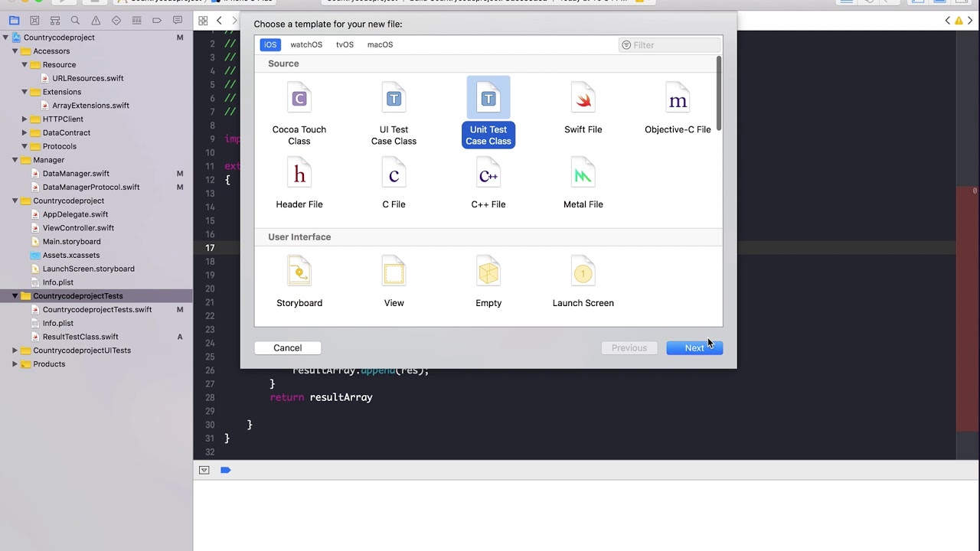The width and height of the screenshot is (980, 551).
Task: Open the Test navigator diamond icon
Action: 116,21
